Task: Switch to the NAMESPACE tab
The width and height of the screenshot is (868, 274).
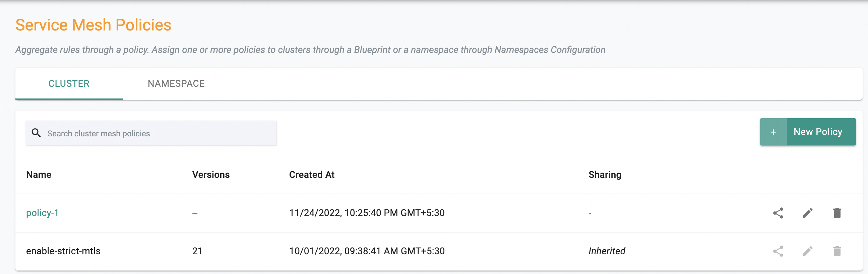Action: (176, 83)
